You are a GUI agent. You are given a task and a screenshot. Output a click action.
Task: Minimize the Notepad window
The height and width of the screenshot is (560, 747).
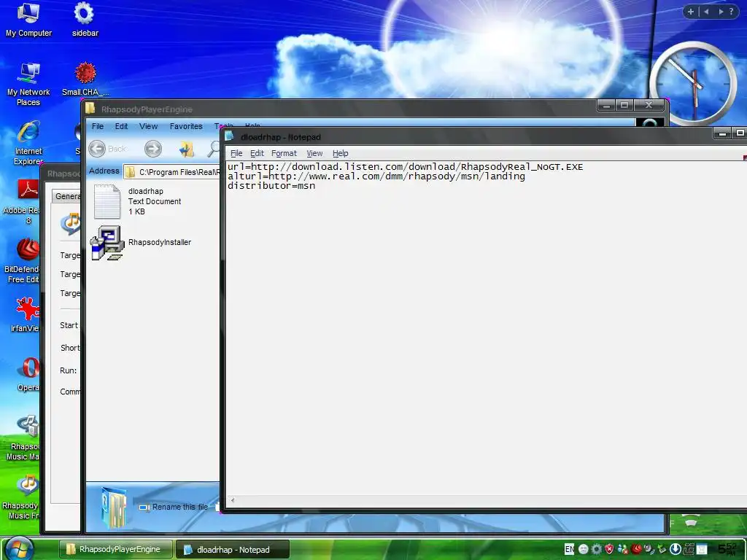click(722, 134)
